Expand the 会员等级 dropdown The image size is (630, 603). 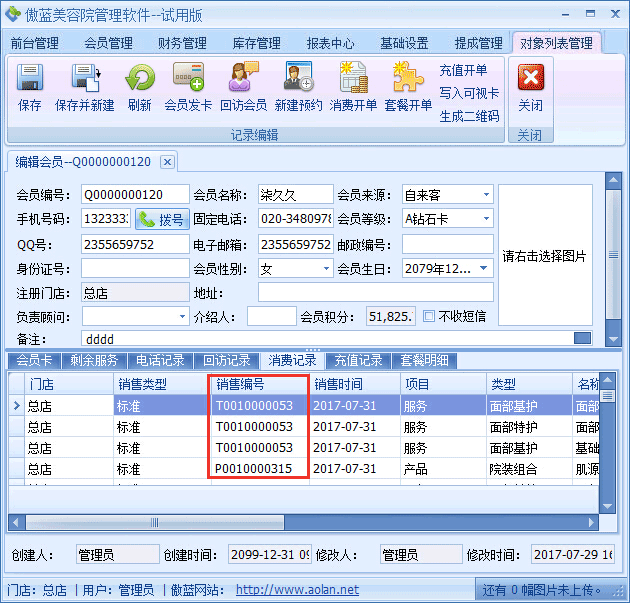pyautogui.click(x=486, y=219)
